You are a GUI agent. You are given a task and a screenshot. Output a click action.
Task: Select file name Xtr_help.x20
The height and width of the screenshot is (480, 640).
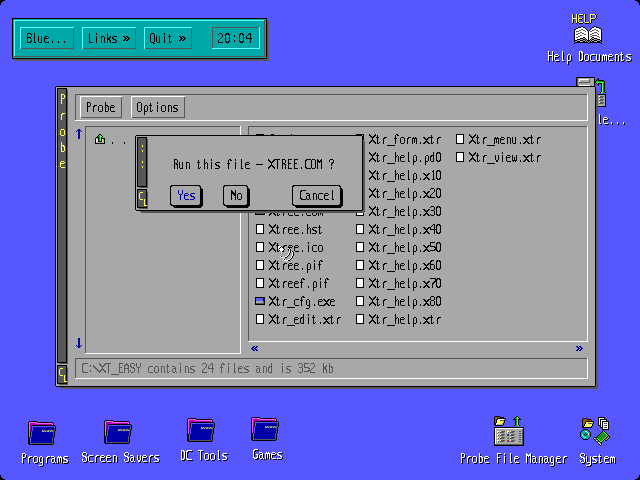point(405,194)
